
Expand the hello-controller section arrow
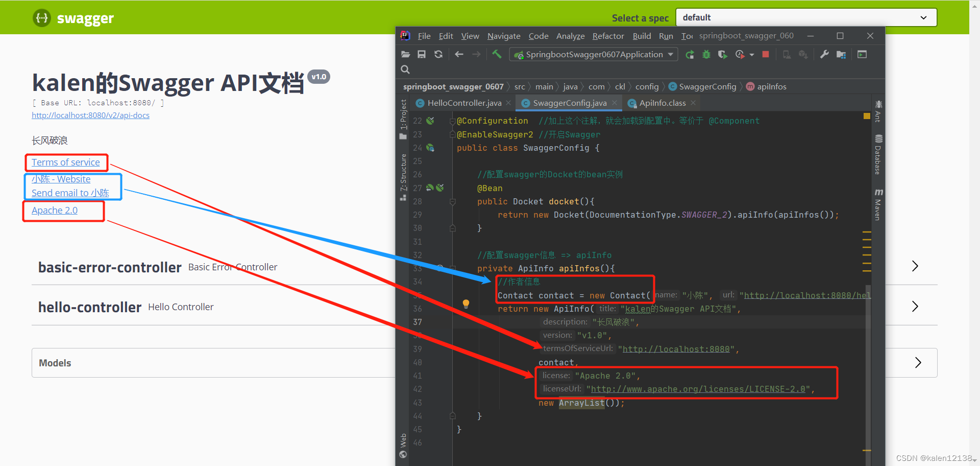tap(915, 307)
